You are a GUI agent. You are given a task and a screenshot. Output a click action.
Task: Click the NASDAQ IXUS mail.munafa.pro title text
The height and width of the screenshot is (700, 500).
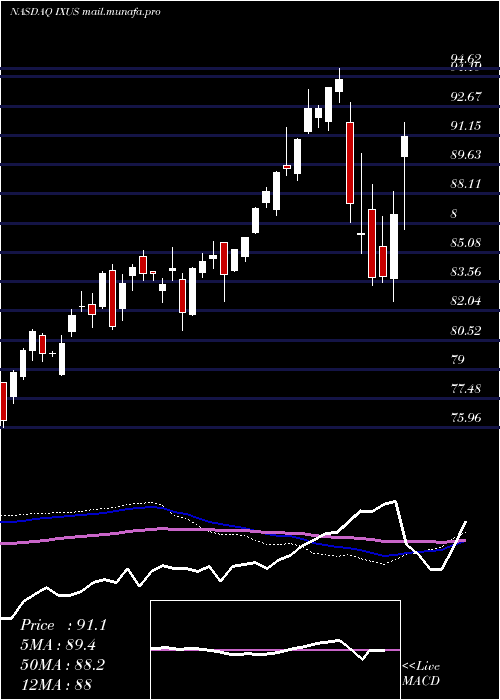(85, 12)
